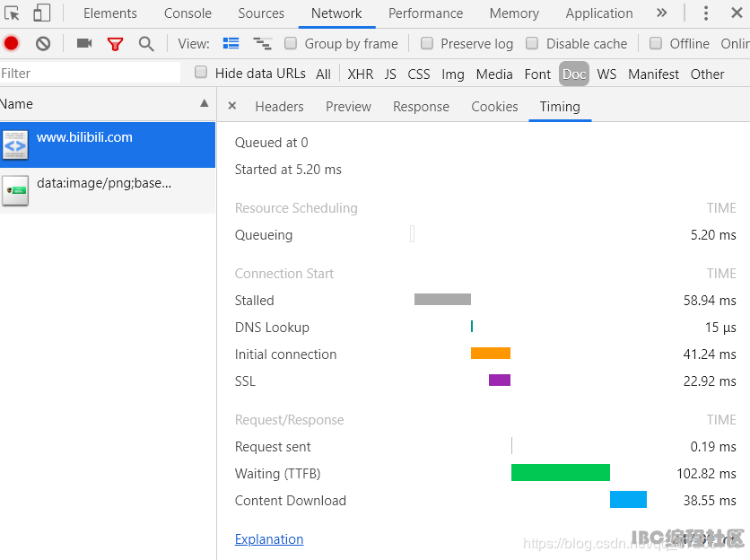
Task: Show the overview waterfall view icon
Action: tap(262, 44)
